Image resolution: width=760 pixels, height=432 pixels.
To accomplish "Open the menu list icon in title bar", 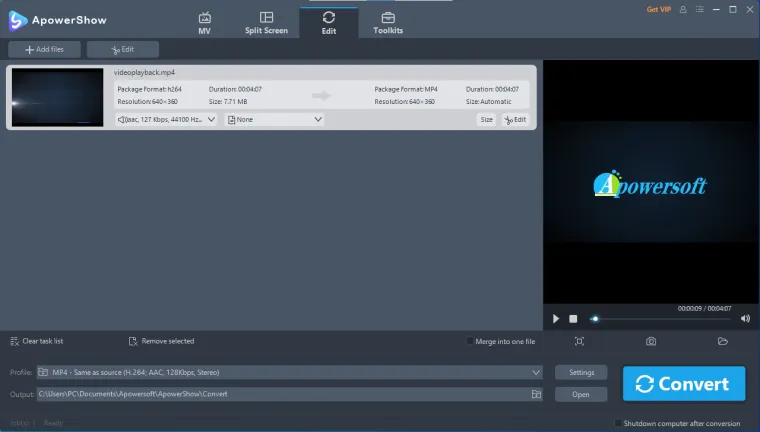I will 699,9.
